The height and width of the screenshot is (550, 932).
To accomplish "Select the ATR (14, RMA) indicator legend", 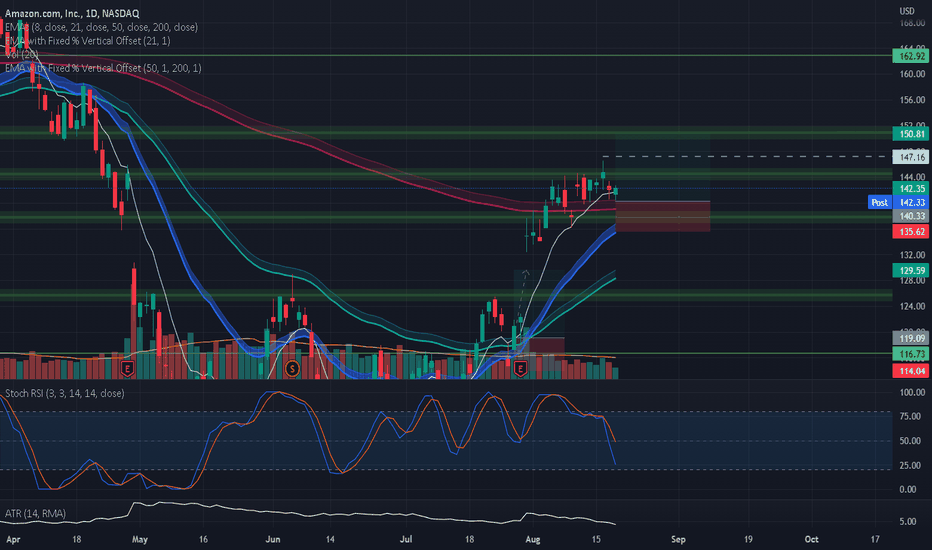I will click(36, 513).
